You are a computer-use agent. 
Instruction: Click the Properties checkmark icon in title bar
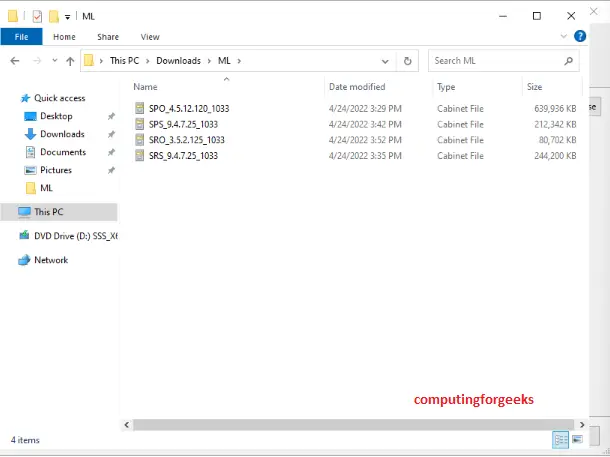(x=37, y=16)
